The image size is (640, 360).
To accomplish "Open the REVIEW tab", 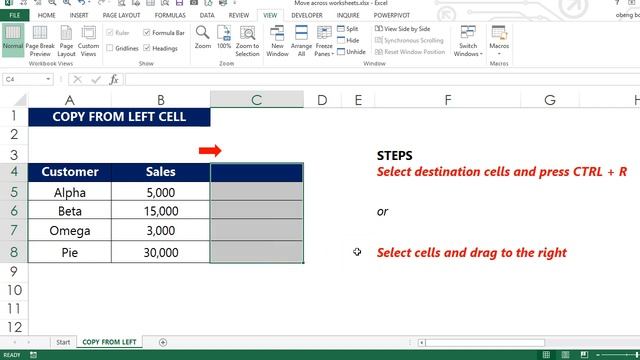I will click(x=239, y=15).
